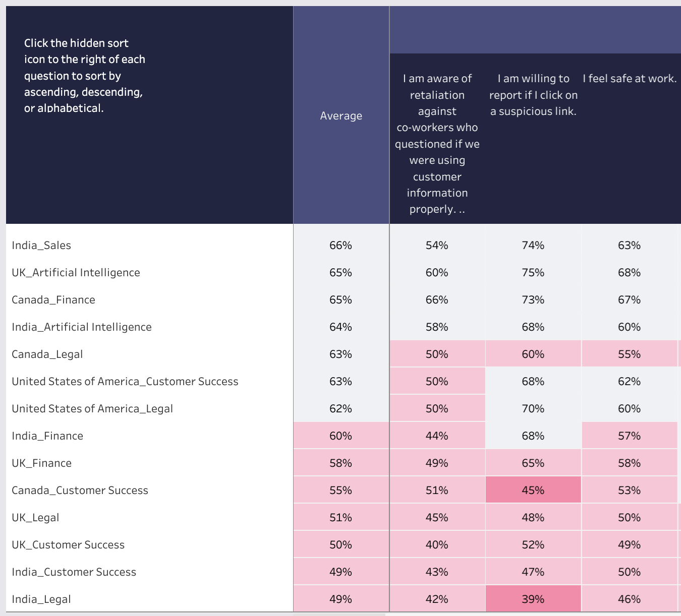
Task: Select the 'I feel safe at work.' header
Action: click(630, 79)
